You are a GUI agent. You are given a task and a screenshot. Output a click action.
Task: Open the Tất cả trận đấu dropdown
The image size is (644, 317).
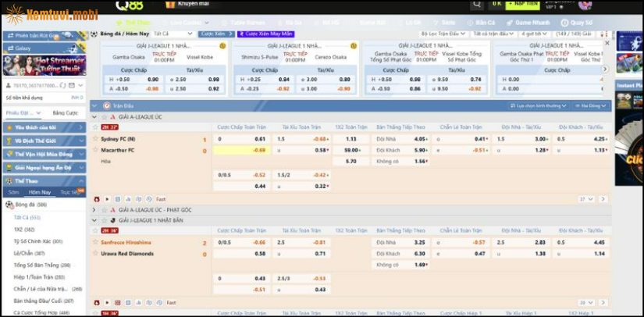[494, 34]
